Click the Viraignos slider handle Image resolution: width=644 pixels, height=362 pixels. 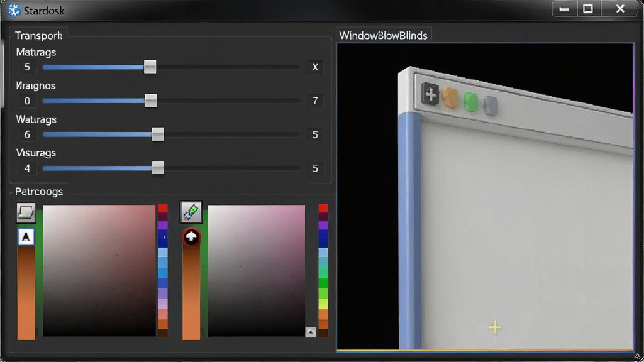[151, 101]
